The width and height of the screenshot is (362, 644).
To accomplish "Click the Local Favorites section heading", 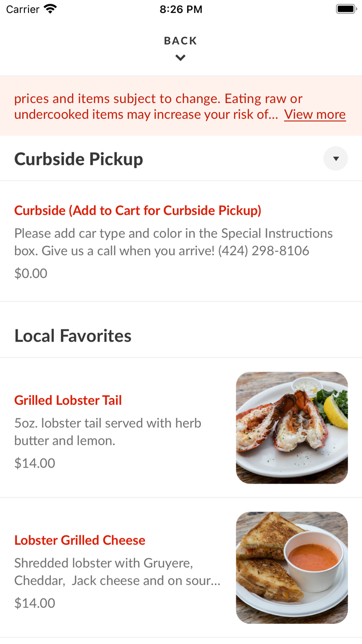I will pyautogui.click(x=73, y=336).
